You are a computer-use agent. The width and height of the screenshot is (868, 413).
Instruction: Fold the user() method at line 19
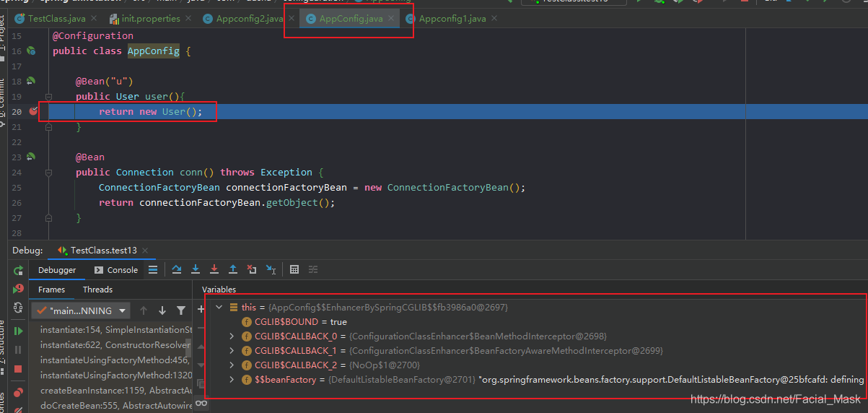[x=48, y=96]
